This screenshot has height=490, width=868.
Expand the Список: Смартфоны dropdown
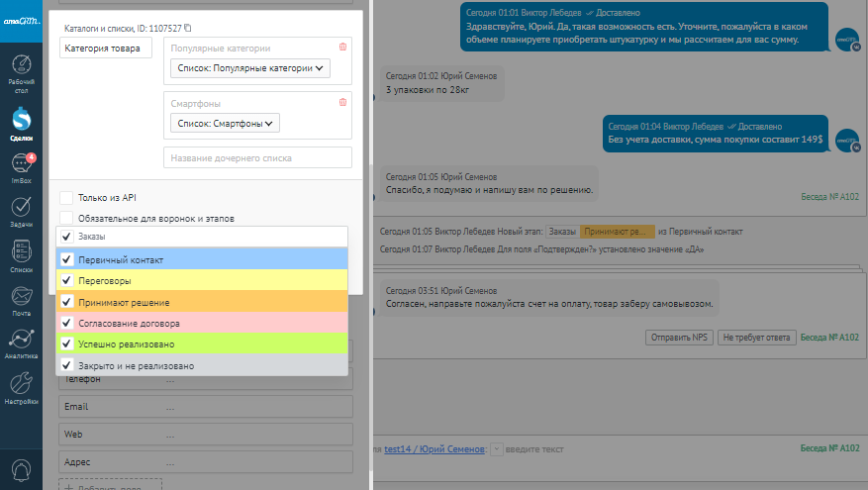(224, 123)
